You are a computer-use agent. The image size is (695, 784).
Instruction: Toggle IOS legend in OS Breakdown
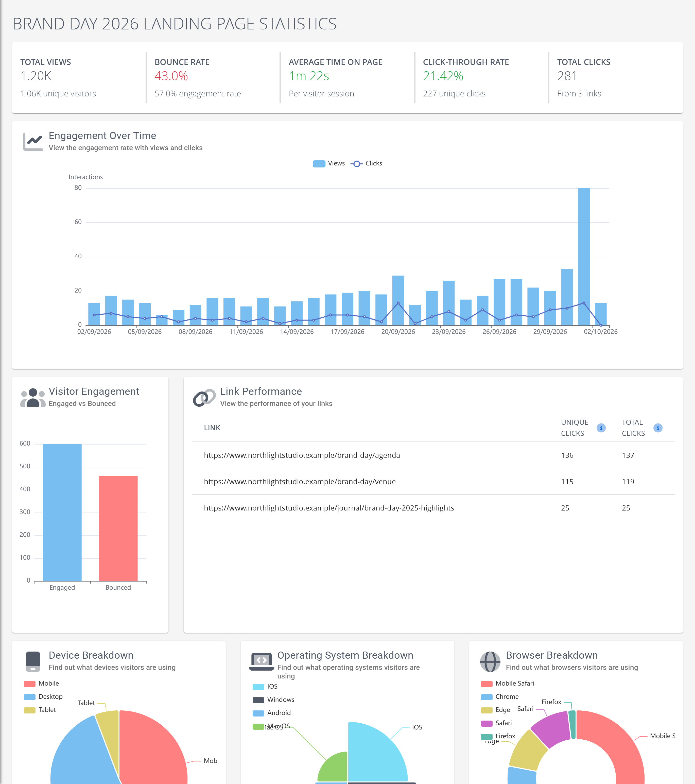265,687
